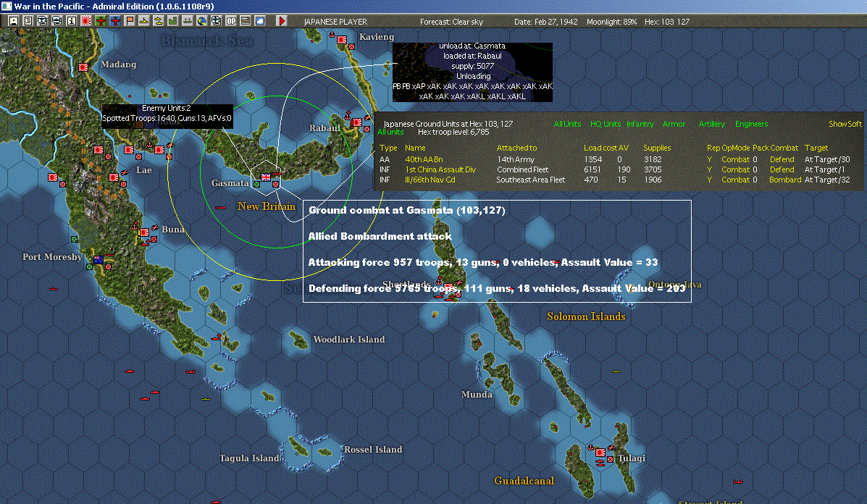
Task: Change Bombard stance of III/66th Nav Gd
Action: tap(785, 180)
